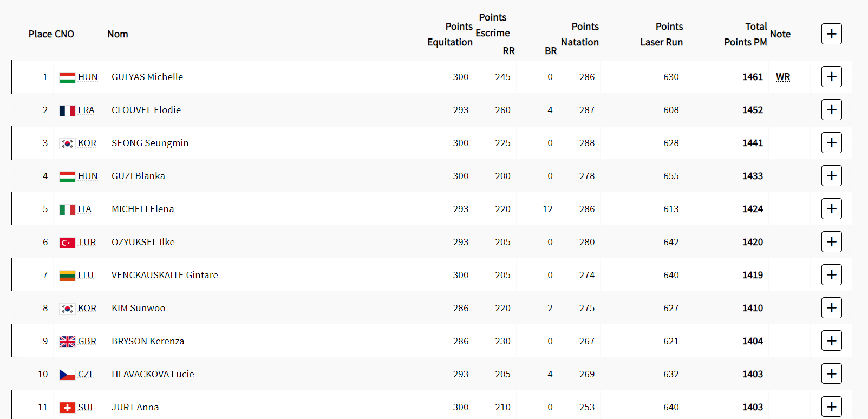Screen dimensions: 868x419
Task: Open plus button for SEONG Seungmin
Action: [831, 143]
